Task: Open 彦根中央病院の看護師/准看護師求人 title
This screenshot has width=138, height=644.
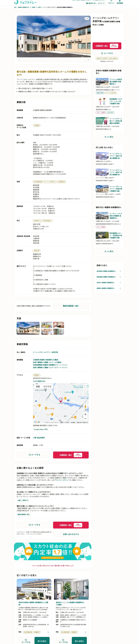Action: point(33,604)
